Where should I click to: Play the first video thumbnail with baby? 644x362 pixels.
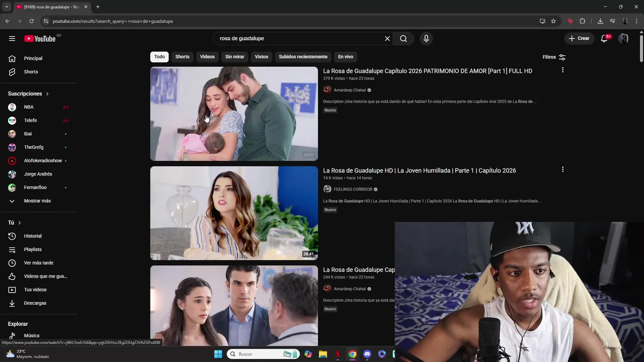pyautogui.click(x=234, y=114)
